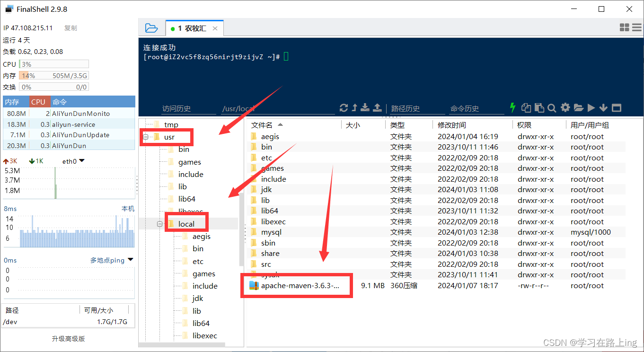Select the lib64 folder under usr
Image resolution: width=644 pixels, height=352 pixels.
(x=186, y=199)
